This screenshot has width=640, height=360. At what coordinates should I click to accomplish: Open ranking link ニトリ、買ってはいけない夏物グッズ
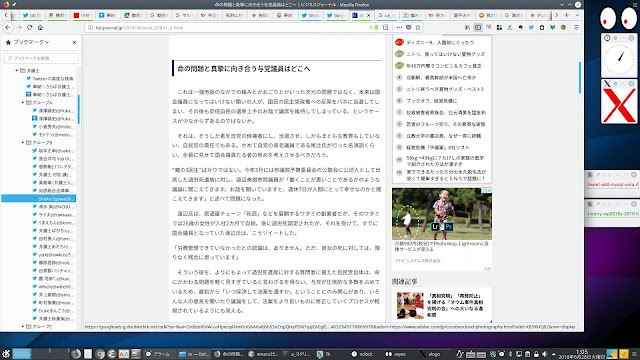tap(445, 54)
